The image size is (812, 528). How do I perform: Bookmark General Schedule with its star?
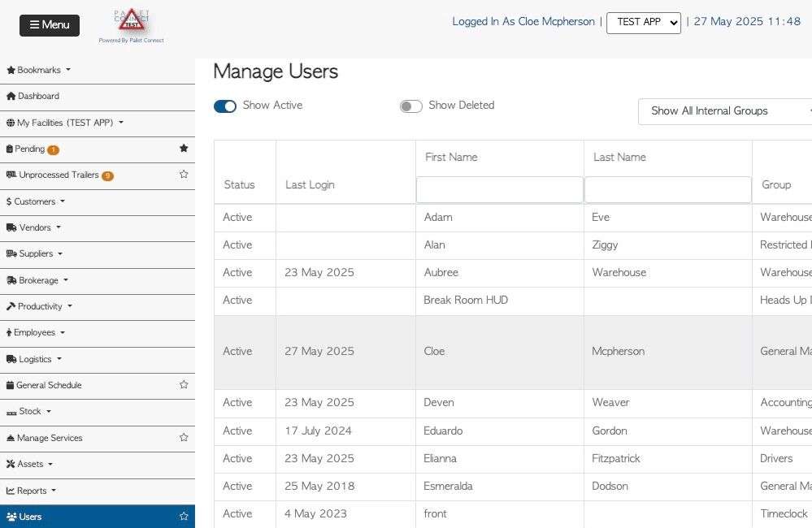tap(184, 384)
